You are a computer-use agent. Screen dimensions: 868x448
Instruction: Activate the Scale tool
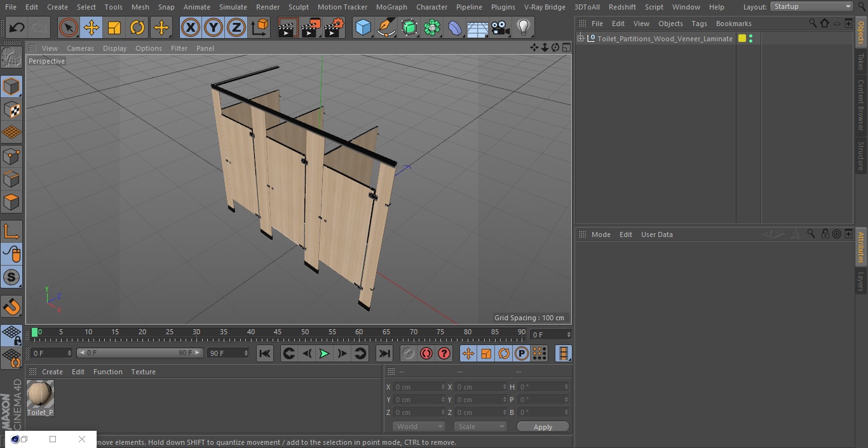point(114,28)
